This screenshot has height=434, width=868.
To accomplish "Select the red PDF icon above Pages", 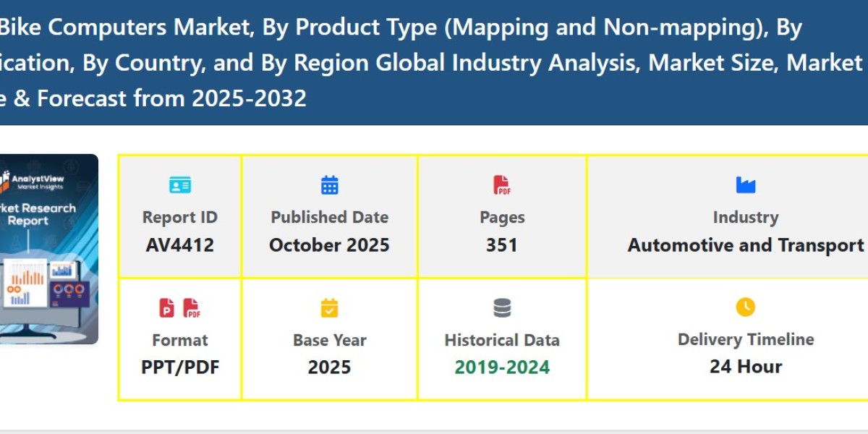I will (x=501, y=184).
